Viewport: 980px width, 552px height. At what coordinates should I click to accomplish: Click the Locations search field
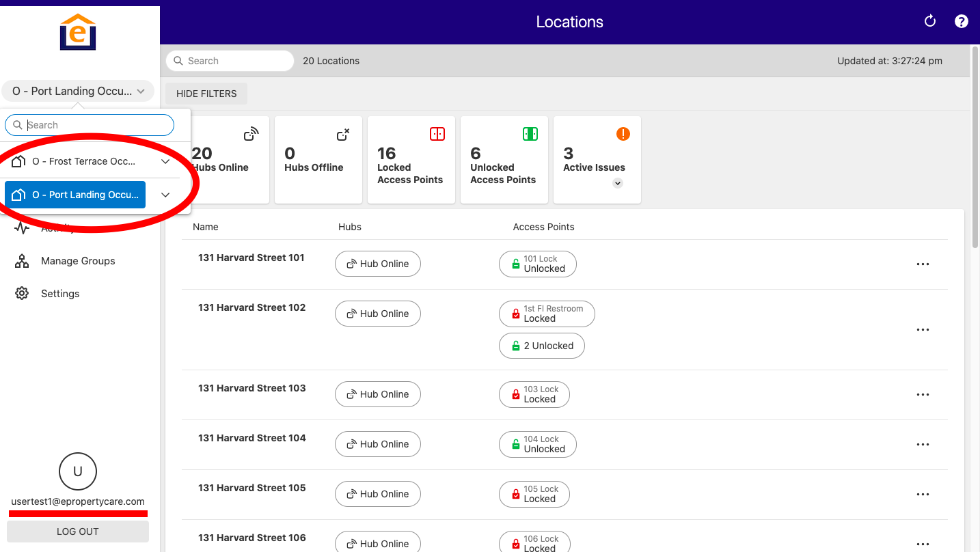tap(230, 61)
